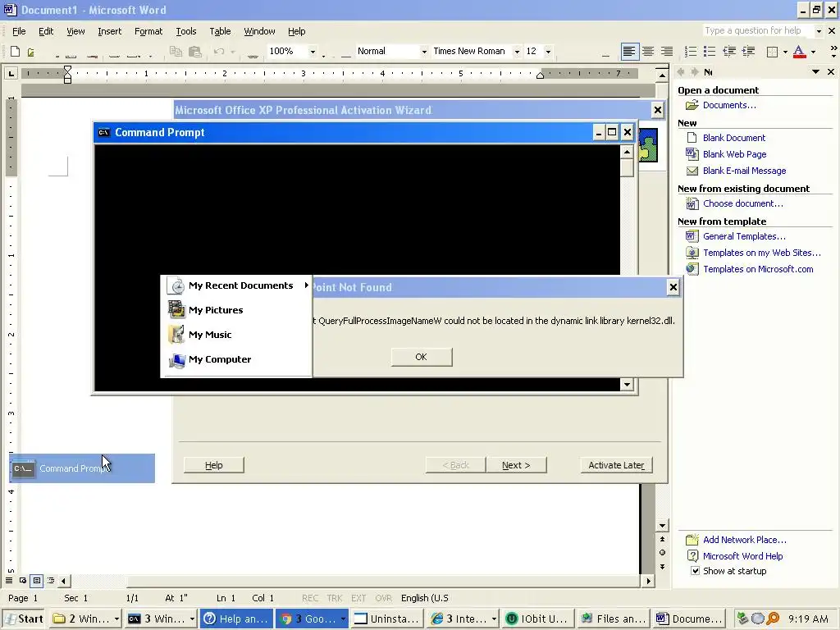Open the Blank Document link in task pane
This screenshot has height=630, width=840.
point(734,138)
